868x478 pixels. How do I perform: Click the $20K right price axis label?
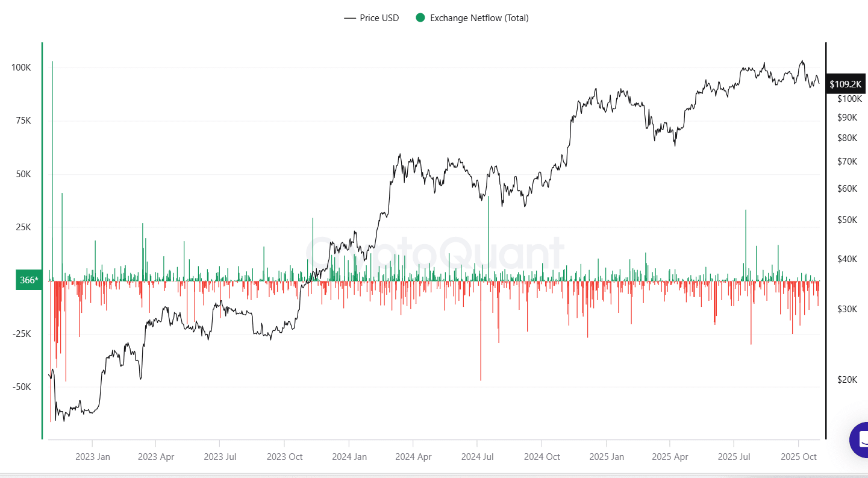pyautogui.click(x=846, y=380)
